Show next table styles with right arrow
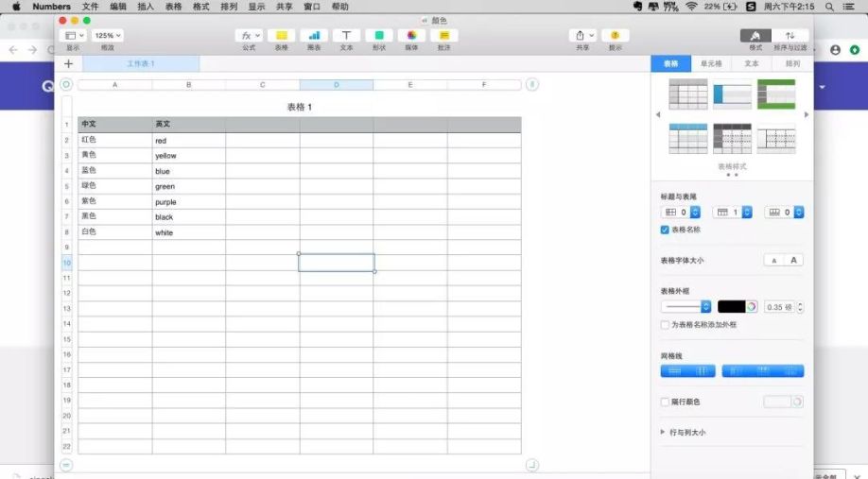 pyautogui.click(x=807, y=115)
